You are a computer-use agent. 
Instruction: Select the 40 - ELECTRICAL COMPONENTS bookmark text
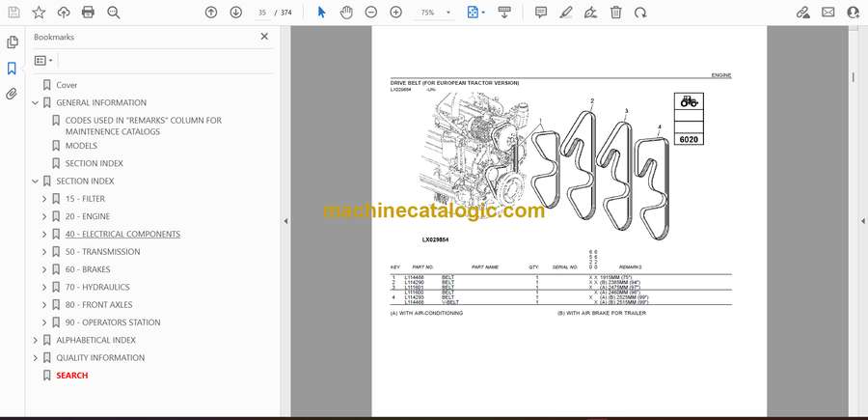coord(122,234)
